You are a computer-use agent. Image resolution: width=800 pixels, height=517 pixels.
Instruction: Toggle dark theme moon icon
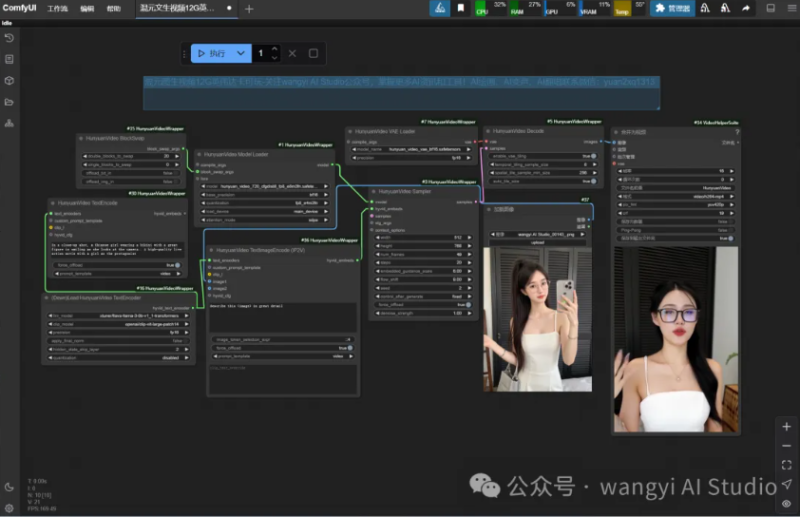9,487
